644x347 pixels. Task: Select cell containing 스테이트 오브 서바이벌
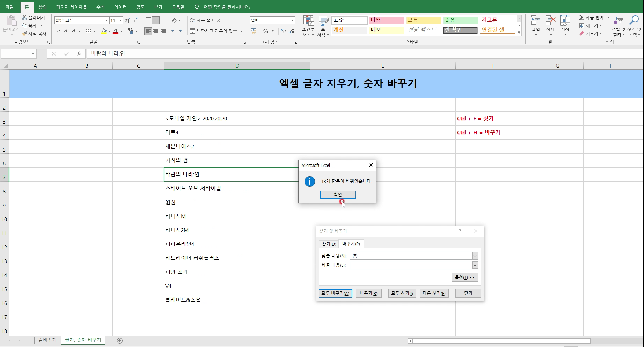(x=237, y=188)
